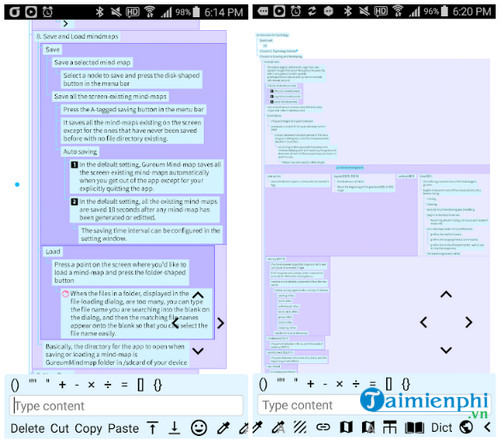The height and width of the screenshot is (443, 500).
Task: Open the Dict dictionary button
Action: [442, 428]
